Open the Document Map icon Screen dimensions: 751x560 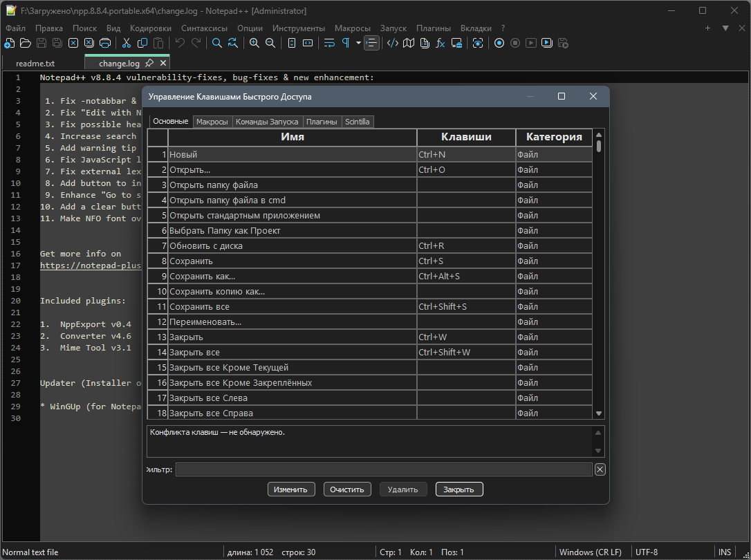click(x=409, y=43)
